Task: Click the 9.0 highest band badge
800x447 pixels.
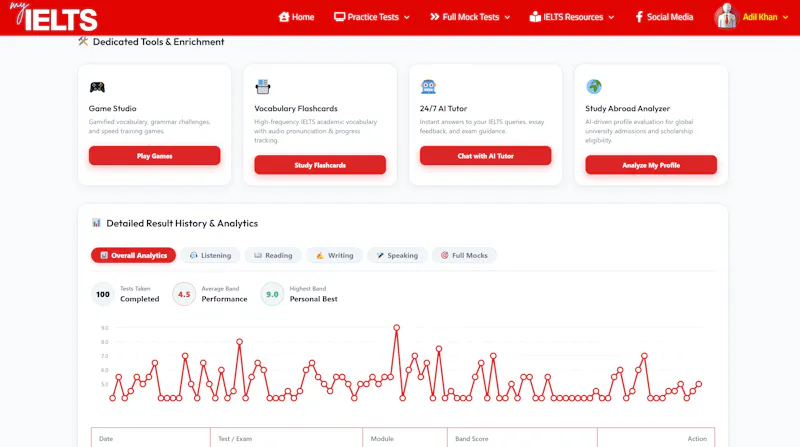Action: tap(272, 294)
